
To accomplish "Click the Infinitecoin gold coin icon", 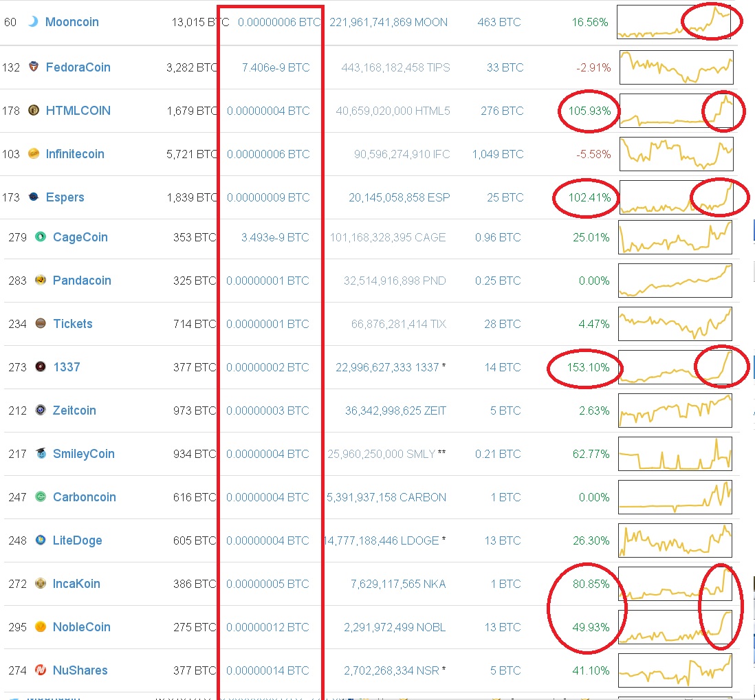I will coord(33,154).
